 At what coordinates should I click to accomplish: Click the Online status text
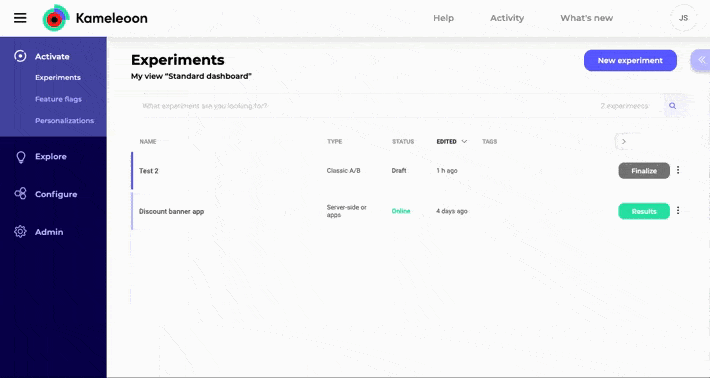[401, 211]
